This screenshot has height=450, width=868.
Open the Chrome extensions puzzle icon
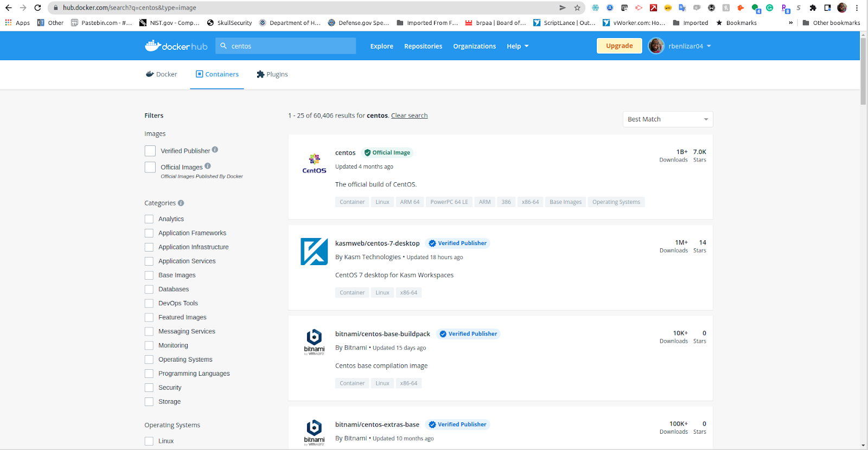tap(813, 8)
